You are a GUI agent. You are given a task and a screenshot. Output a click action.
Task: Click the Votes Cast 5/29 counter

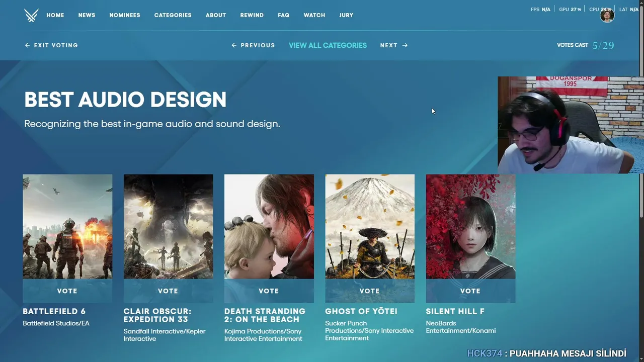click(586, 45)
